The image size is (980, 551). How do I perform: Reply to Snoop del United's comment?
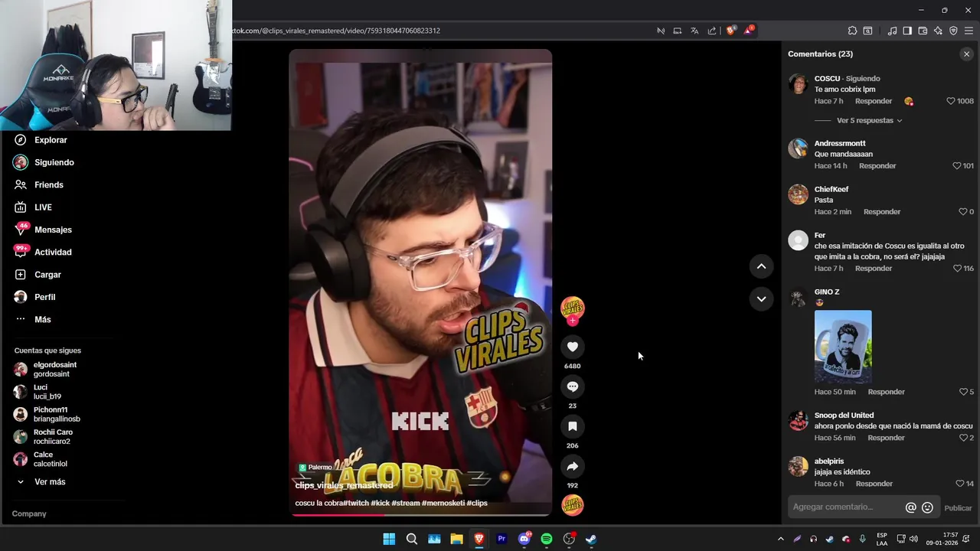click(x=886, y=438)
